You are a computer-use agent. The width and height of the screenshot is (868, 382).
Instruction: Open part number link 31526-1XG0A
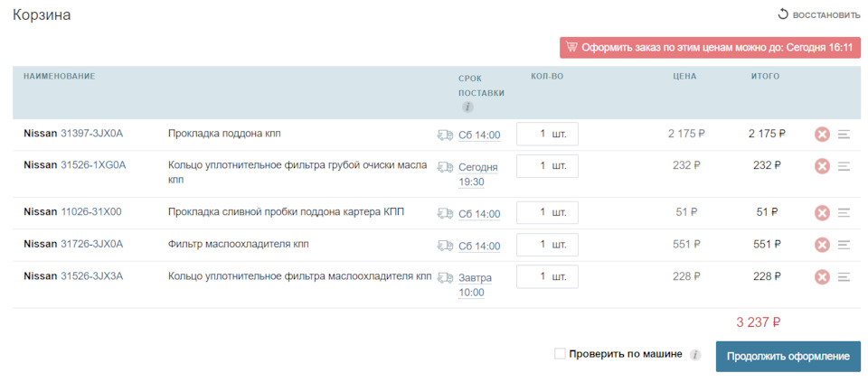tap(93, 165)
